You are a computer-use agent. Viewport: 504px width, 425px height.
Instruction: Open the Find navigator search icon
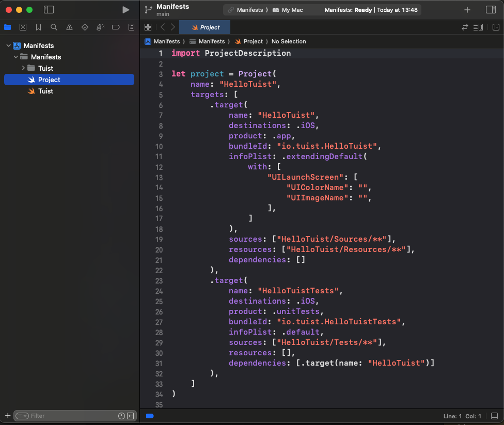click(54, 27)
